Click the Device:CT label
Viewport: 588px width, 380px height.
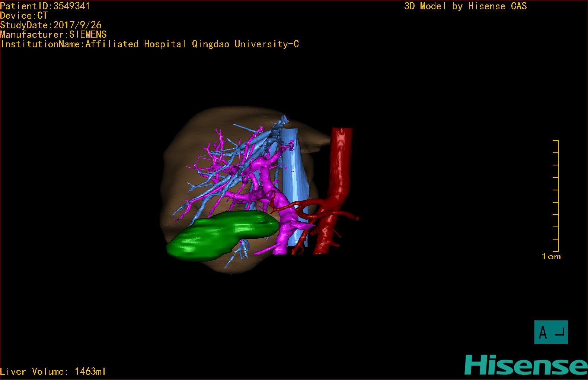[x=24, y=16]
